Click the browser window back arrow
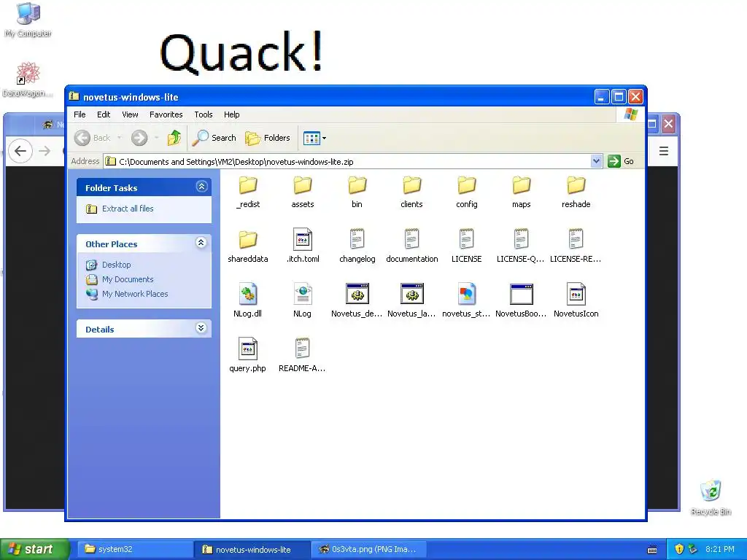Viewport: 747px width, 560px height. click(20, 151)
